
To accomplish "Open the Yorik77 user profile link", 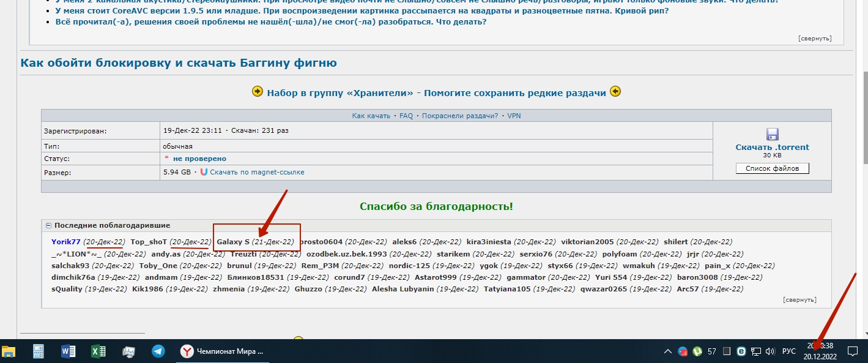I will tap(66, 242).
